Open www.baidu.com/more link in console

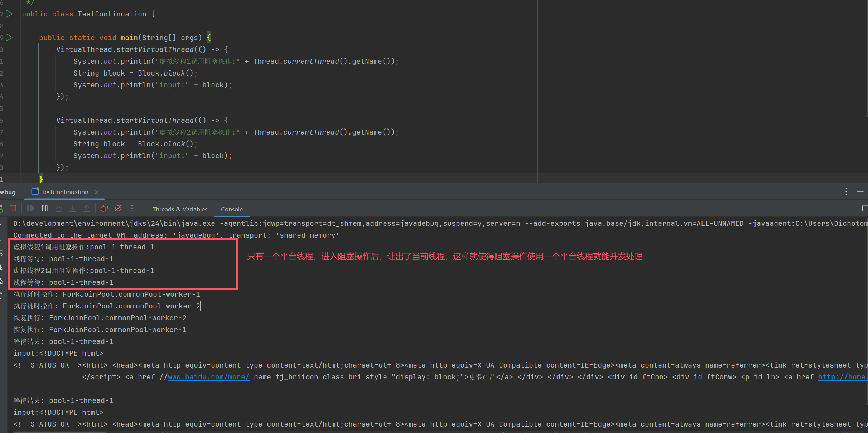point(208,377)
